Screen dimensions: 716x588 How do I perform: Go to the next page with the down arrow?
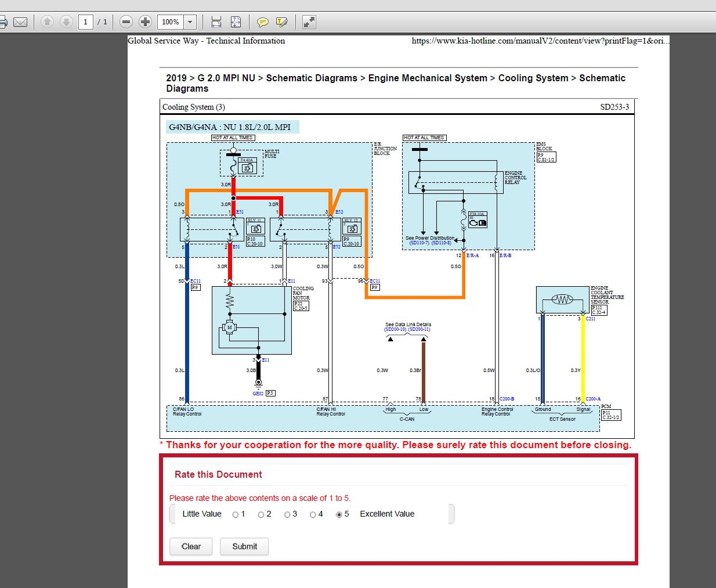(66, 22)
